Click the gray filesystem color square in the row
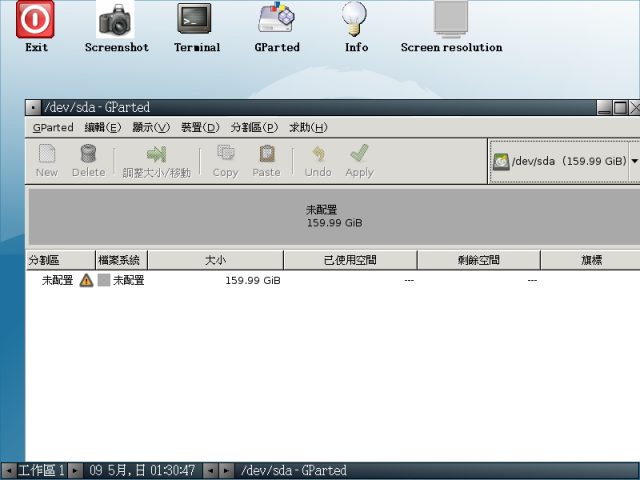640x480 pixels. coord(104,280)
